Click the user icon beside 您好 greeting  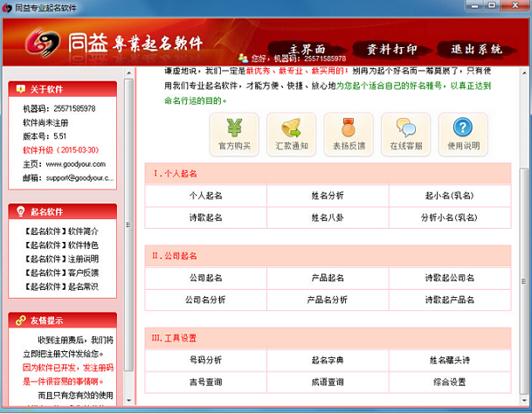pos(243,58)
